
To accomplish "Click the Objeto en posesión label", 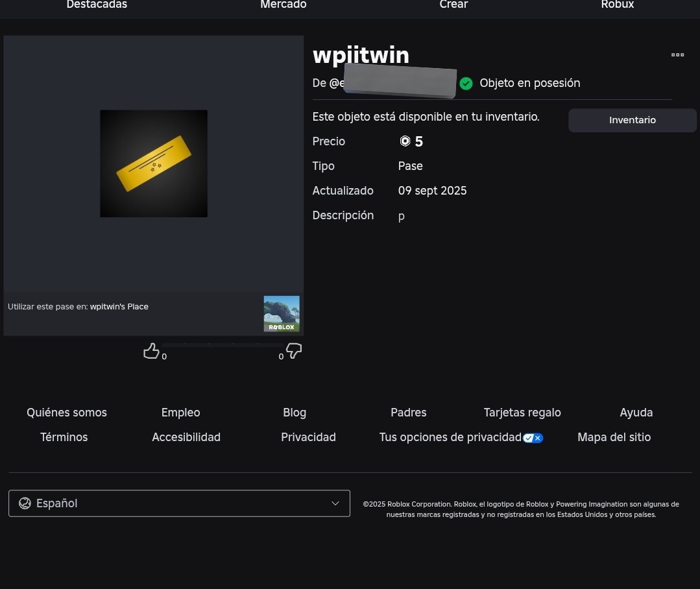I will [x=530, y=84].
